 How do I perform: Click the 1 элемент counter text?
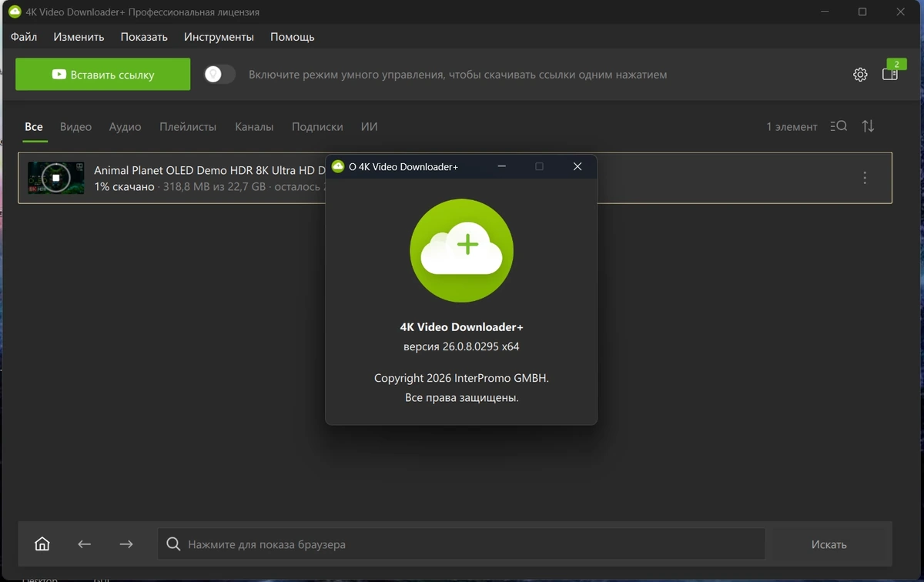792,127
